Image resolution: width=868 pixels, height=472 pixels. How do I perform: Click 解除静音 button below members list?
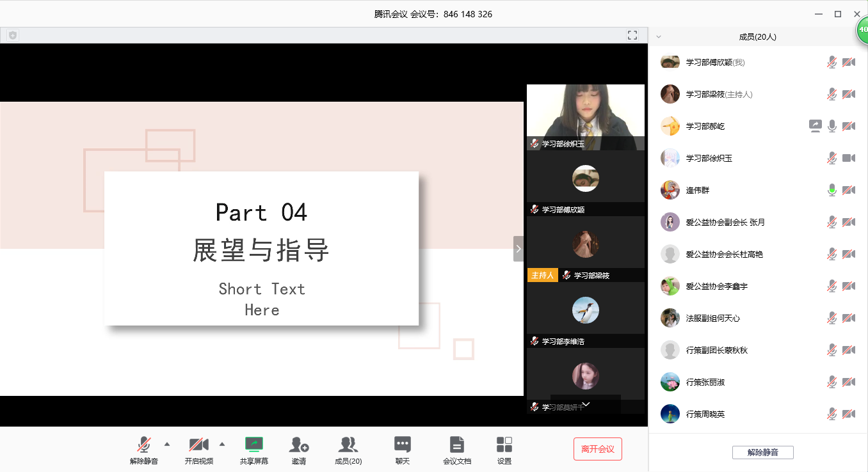click(x=762, y=452)
